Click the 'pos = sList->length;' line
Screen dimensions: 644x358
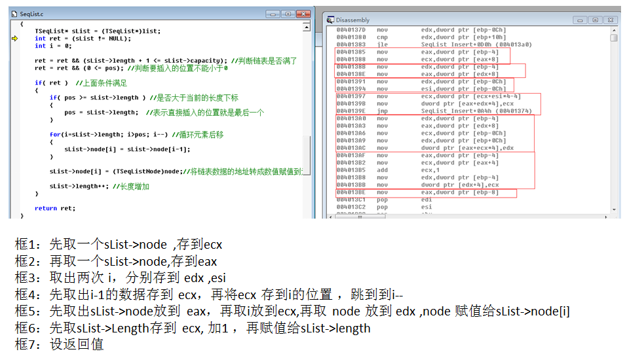pos(164,113)
